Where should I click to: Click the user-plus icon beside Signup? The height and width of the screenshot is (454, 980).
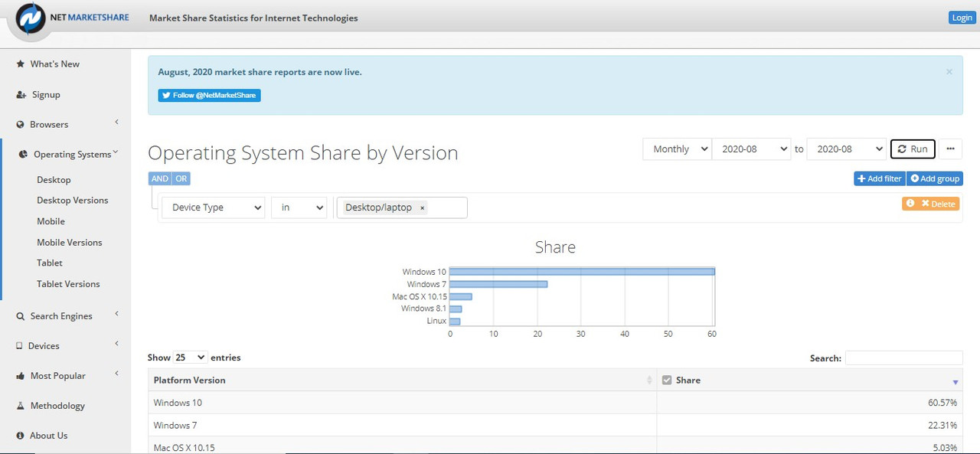21,95
